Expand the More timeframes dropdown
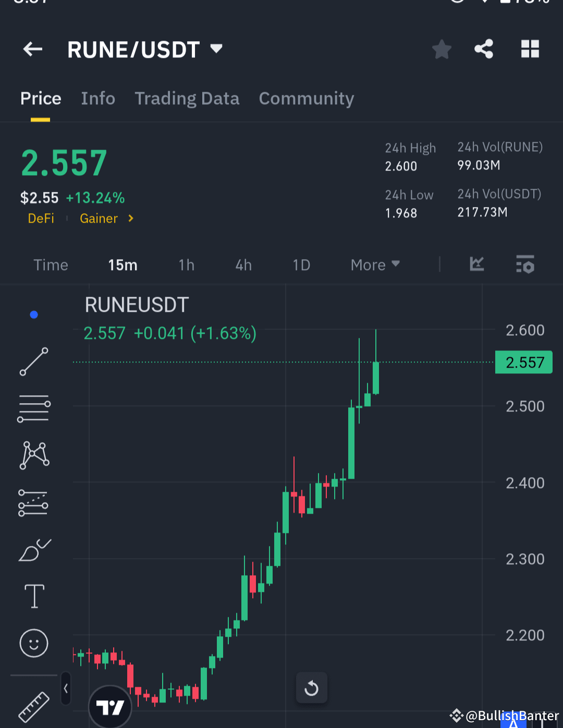Viewport: 563px width, 728px height. click(374, 265)
